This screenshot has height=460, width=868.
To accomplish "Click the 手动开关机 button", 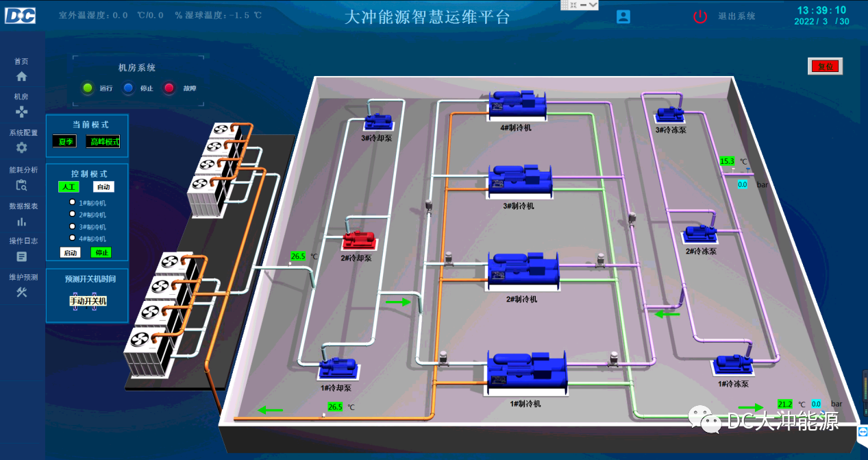I will pyautogui.click(x=88, y=301).
